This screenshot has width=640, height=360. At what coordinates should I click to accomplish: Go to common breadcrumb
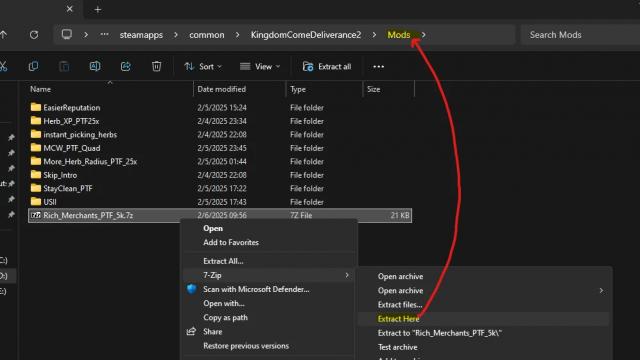pos(207,35)
